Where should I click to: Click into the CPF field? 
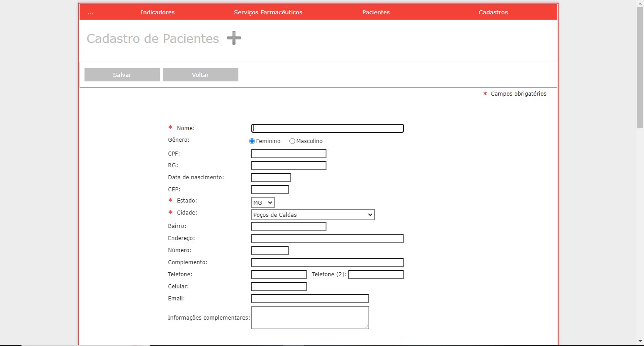point(288,154)
